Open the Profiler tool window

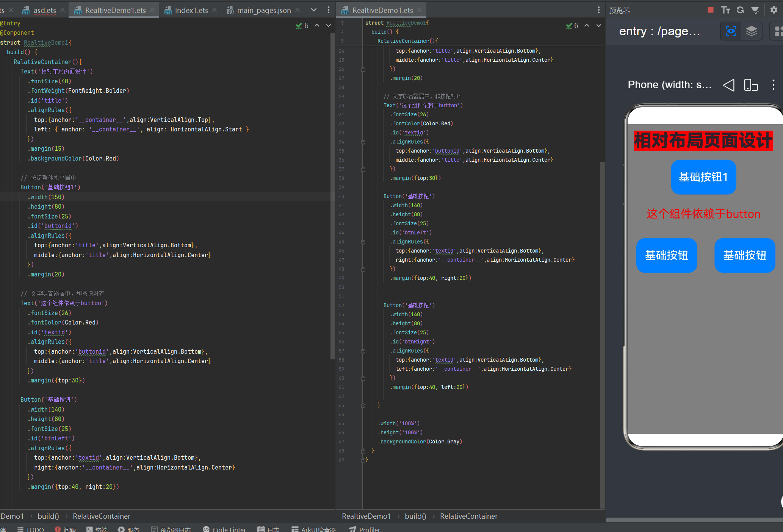(365, 529)
